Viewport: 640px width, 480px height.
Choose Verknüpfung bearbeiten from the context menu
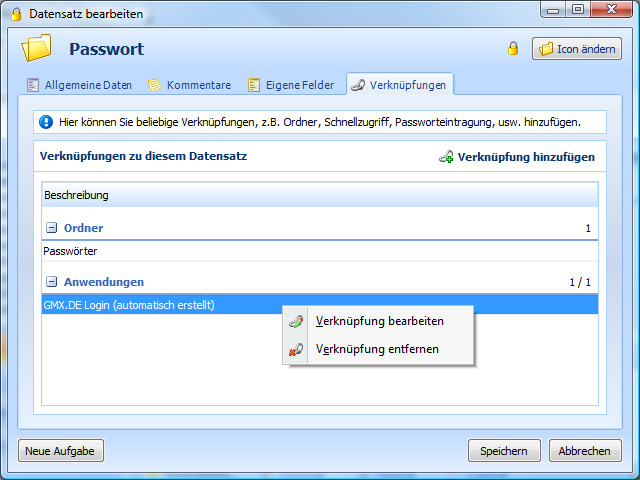click(379, 321)
